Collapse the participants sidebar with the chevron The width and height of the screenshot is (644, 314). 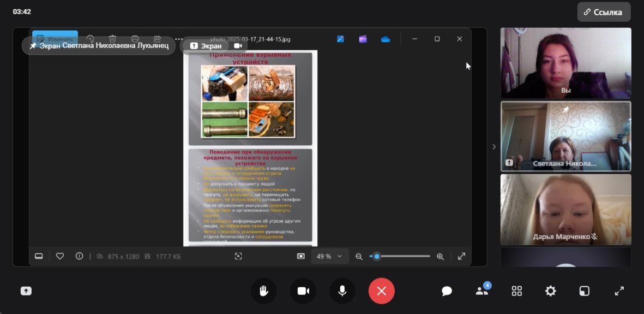(493, 147)
